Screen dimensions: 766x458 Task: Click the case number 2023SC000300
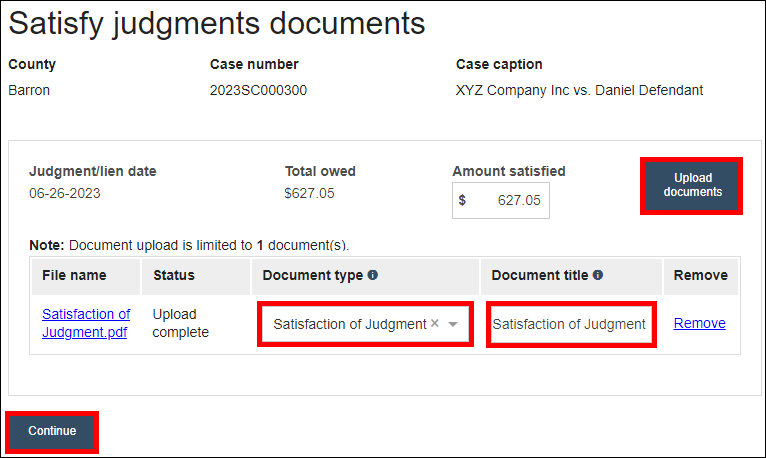[258, 90]
